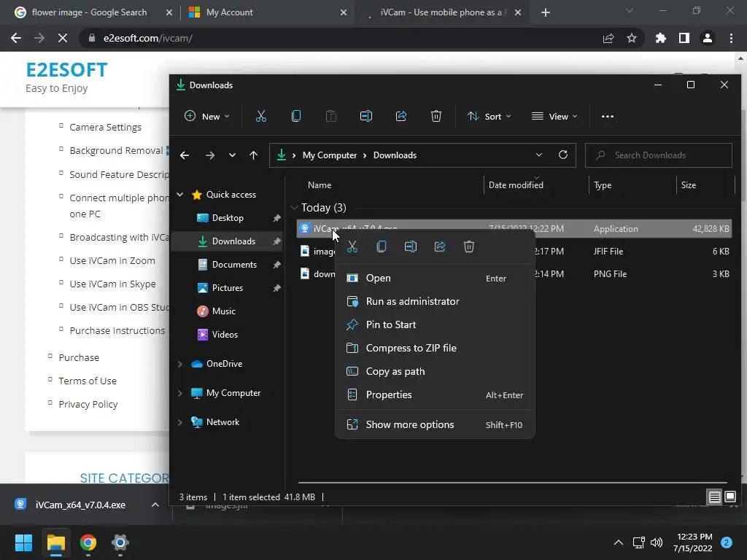
Task: Open See more three-dots menu in Explorer
Action: [x=608, y=116]
